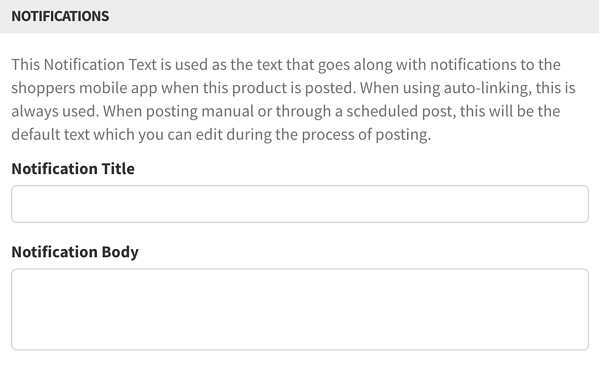Select the NOTIFICATIONS section header text
The image size is (599, 366).
(x=60, y=16)
